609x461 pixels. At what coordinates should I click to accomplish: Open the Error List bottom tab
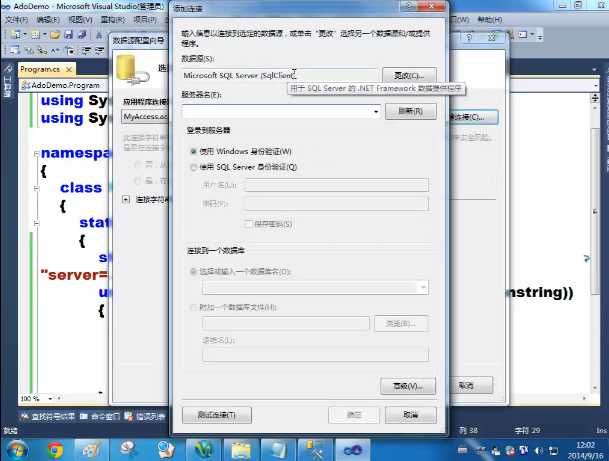146,417
